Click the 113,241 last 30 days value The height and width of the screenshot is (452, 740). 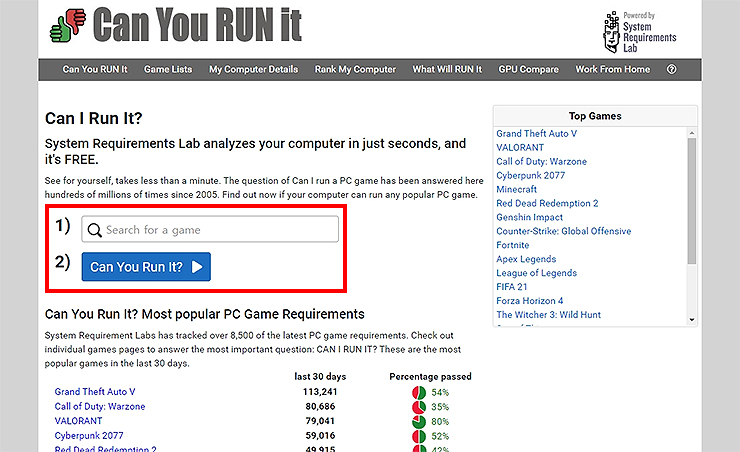320,392
